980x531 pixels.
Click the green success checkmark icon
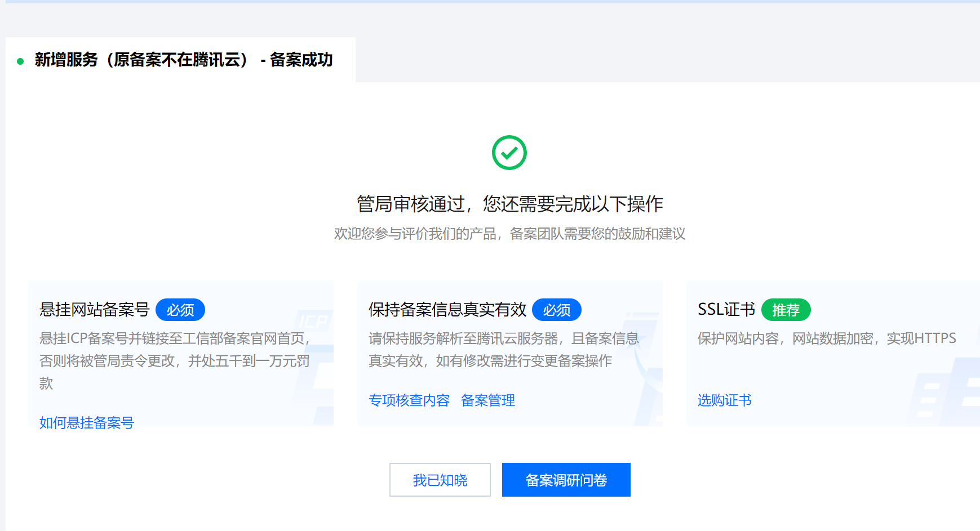[x=508, y=151]
